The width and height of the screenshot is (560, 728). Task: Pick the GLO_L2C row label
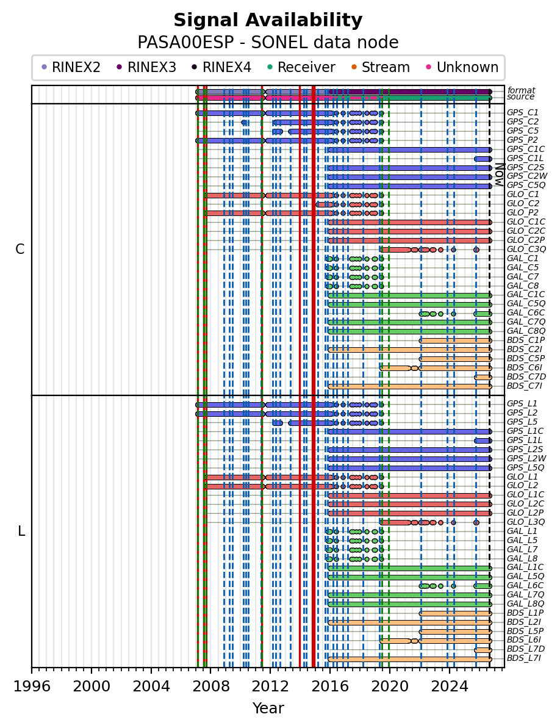[526, 504]
